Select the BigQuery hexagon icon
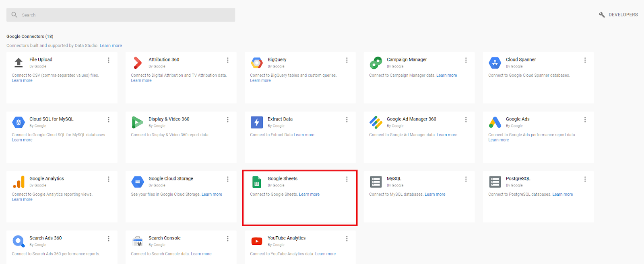This screenshot has height=264, width=644. [257, 63]
